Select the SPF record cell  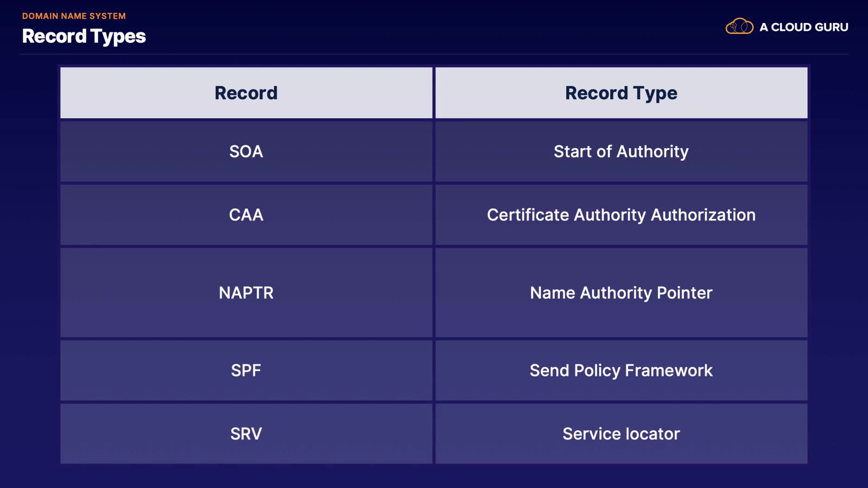(x=246, y=370)
